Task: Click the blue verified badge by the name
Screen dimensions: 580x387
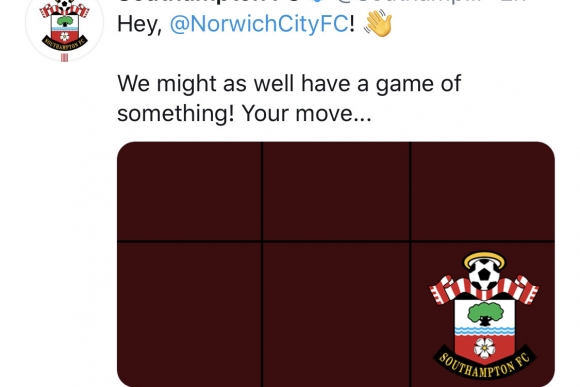Action: pyautogui.click(x=317, y=1)
